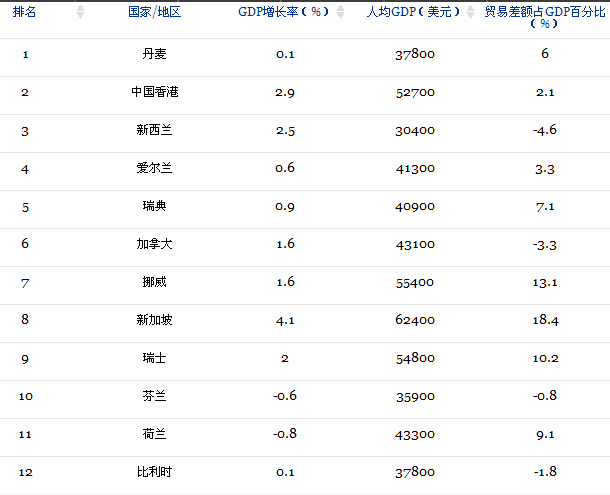Click 4.1 growth rate for 新加坡
Viewport: 610px width, 495px height.
pyautogui.click(x=285, y=320)
